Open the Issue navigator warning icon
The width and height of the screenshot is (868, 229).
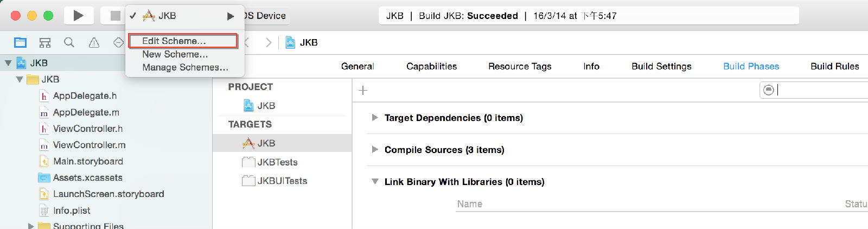(x=94, y=42)
